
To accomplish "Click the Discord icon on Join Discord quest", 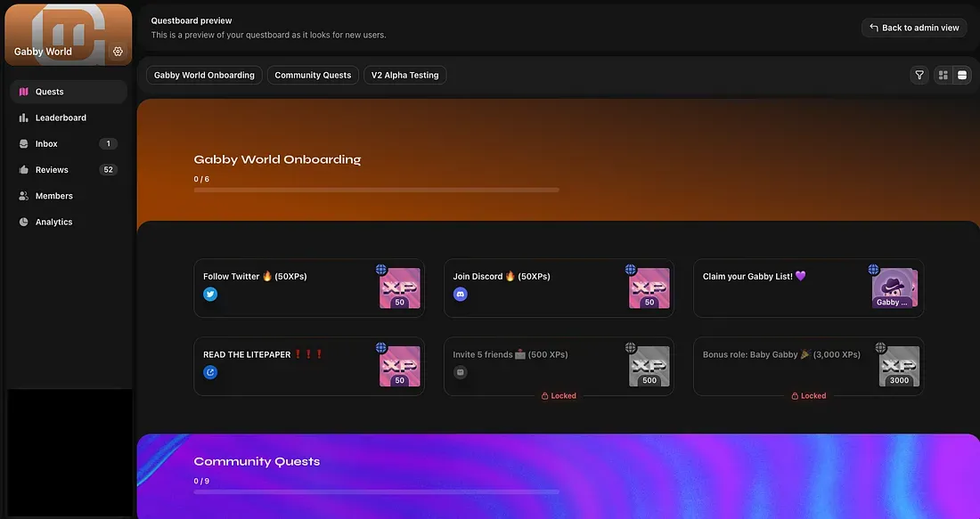I will coord(460,293).
